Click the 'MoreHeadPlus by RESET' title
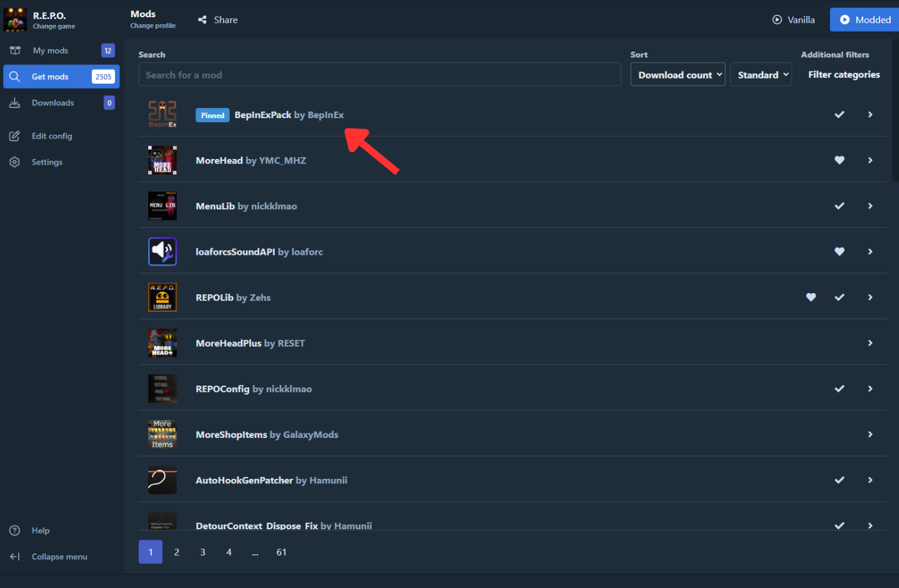 pos(250,343)
